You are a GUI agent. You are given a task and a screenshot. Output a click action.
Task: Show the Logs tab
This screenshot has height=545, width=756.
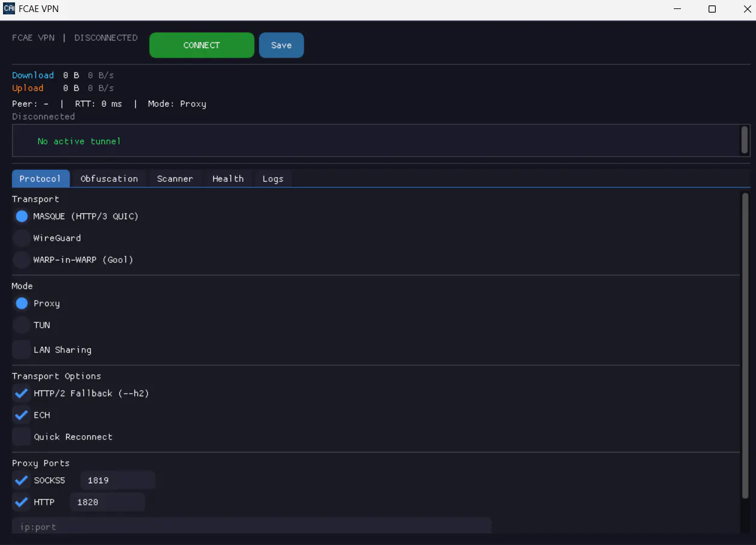pyautogui.click(x=273, y=178)
